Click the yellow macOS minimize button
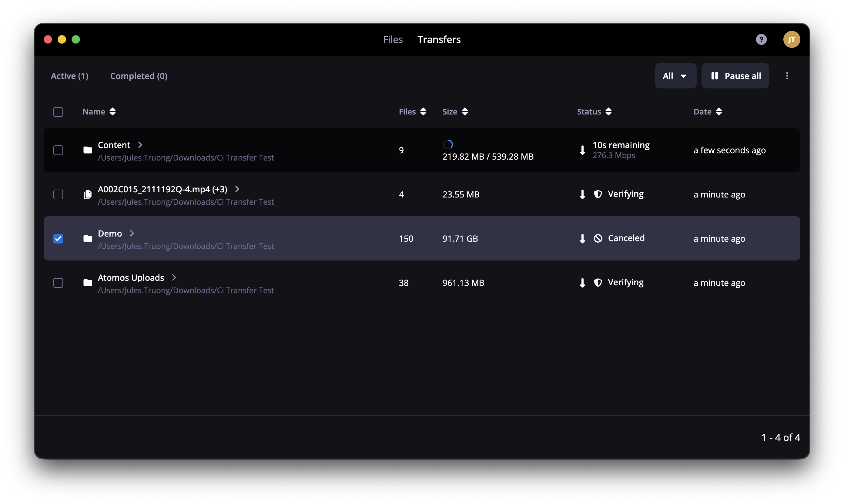 (x=62, y=39)
